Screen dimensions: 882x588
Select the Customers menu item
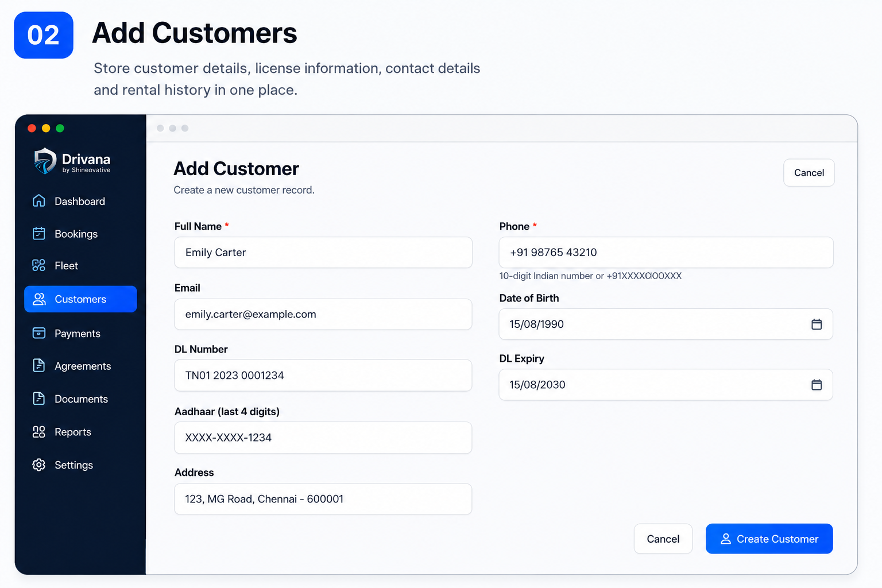[80, 299]
